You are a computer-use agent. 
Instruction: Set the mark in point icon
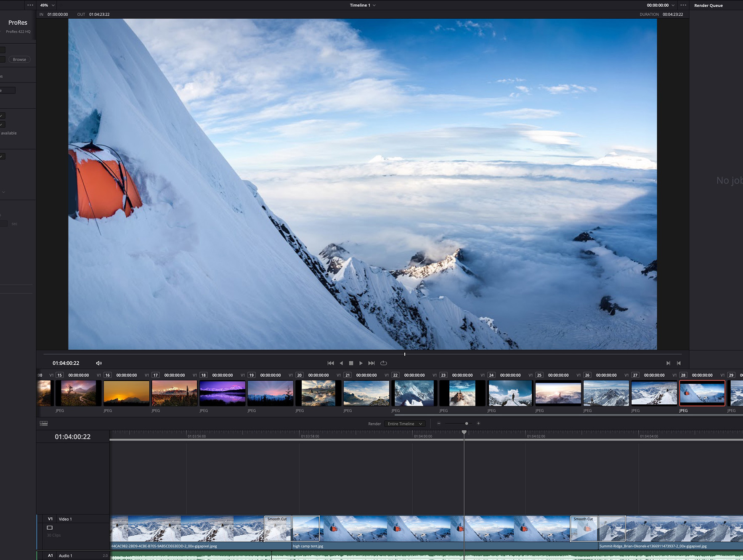click(668, 363)
